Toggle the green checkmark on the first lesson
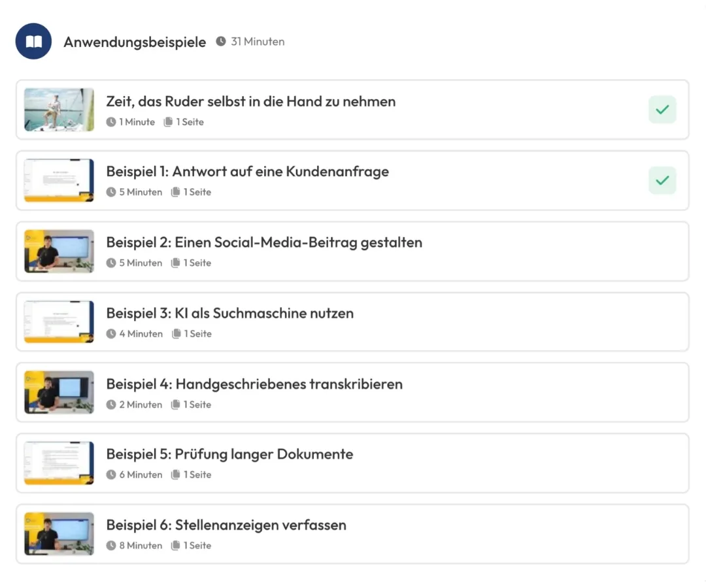Viewport: 706px width, 588px height. click(662, 109)
